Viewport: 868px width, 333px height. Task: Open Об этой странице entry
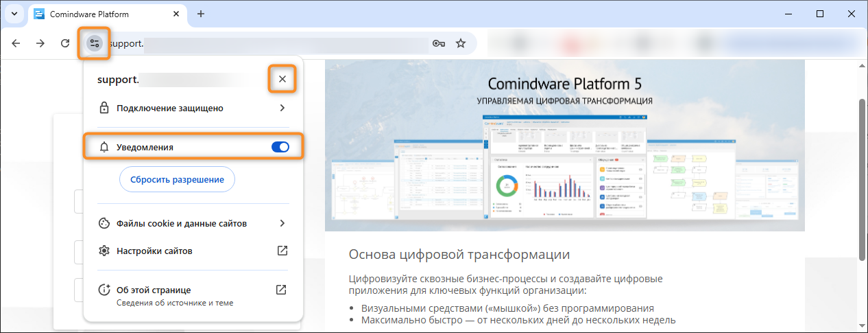pos(193,296)
